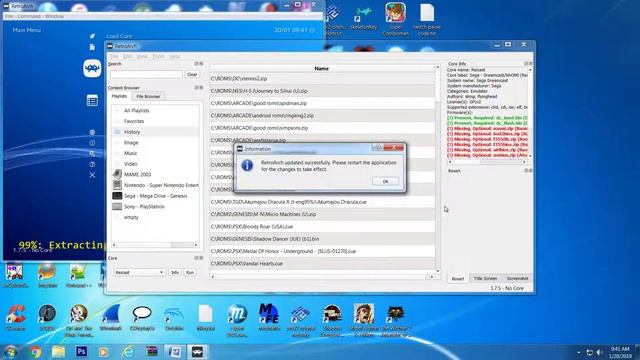This screenshot has width=640, height=360.
Task: Select the simpsons.zip history entry
Action: coord(322,128)
